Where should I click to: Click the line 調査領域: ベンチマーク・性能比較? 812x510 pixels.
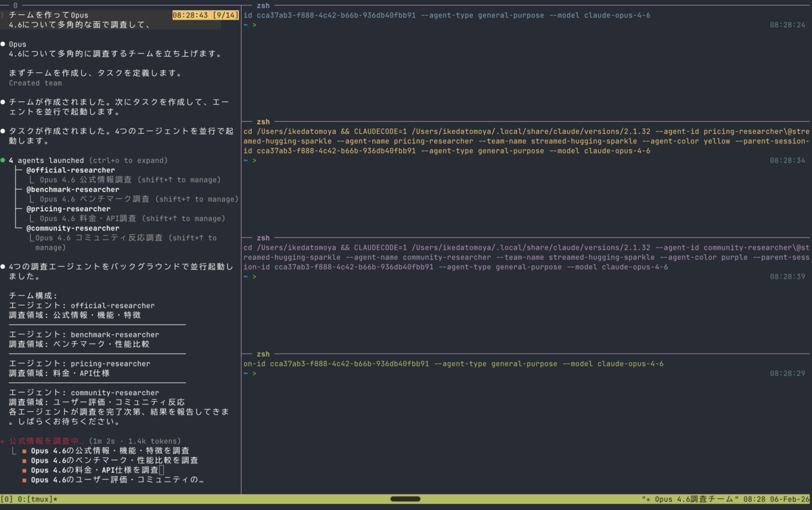coord(79,344)
